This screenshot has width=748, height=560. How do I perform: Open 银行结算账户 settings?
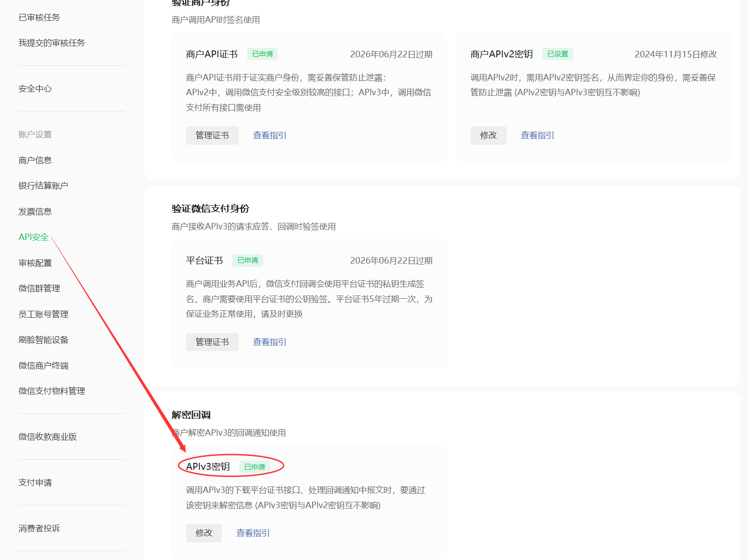[x=43, y=186]
